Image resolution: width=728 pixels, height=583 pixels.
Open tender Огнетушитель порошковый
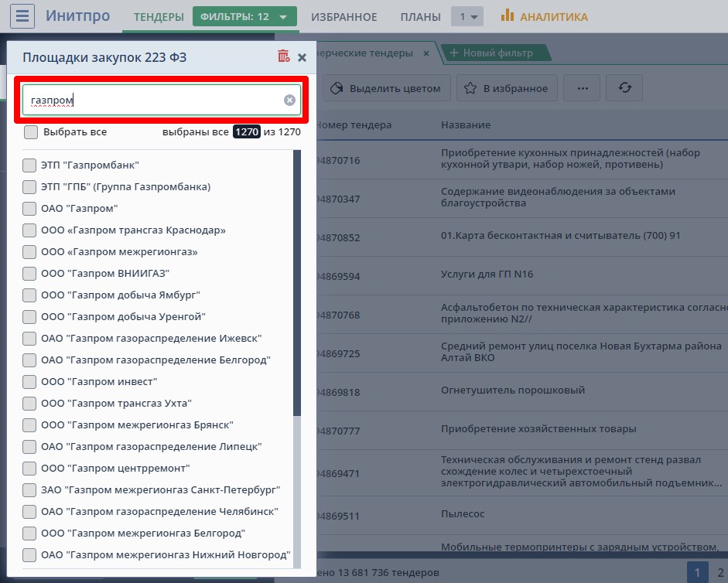pyautogui.click(x=513, y=390)
